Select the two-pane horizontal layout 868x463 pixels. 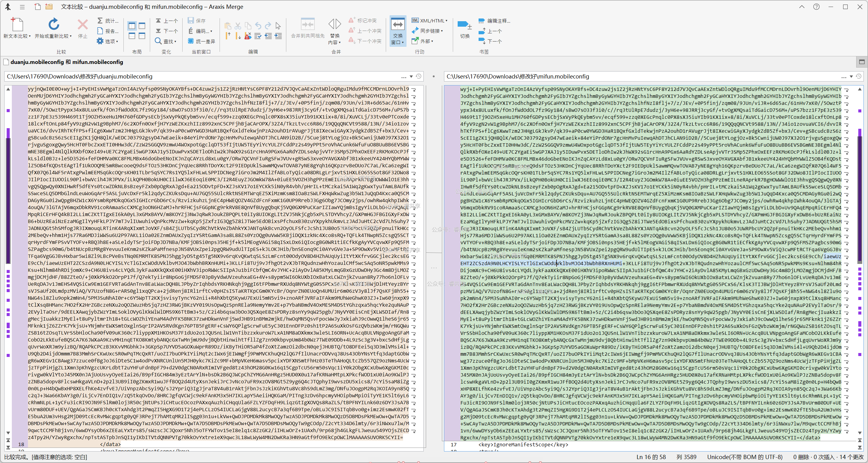click(132, 36)
